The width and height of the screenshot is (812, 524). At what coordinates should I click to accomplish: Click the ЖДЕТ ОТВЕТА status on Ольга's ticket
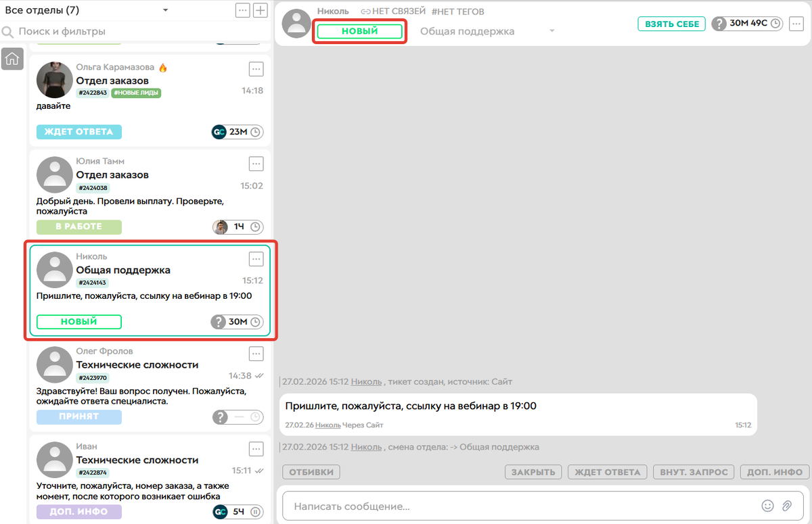coord(79,132)
